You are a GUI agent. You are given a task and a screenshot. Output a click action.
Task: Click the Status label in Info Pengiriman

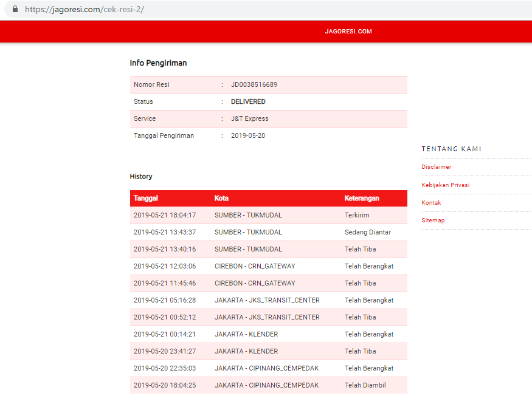[x=143, y=101]
